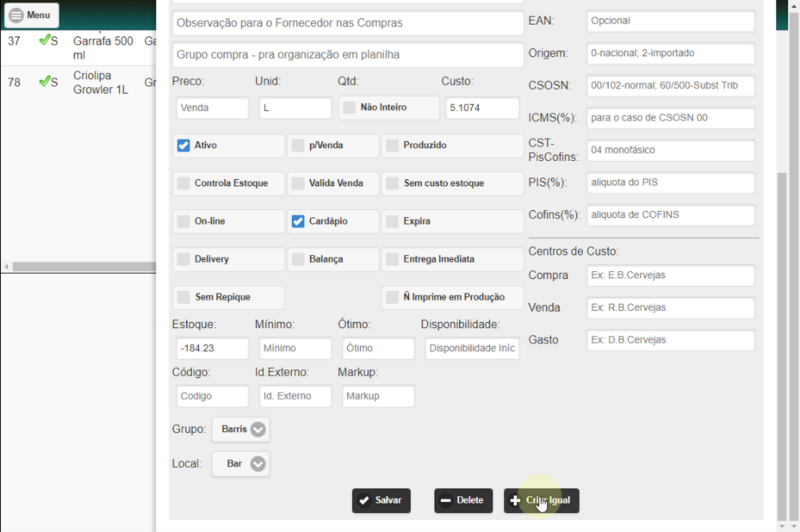This screenshot has width=800, height=532.
Task: Click the Grupo compra input field
Action: pyautogui.click(x=348, y=55)
